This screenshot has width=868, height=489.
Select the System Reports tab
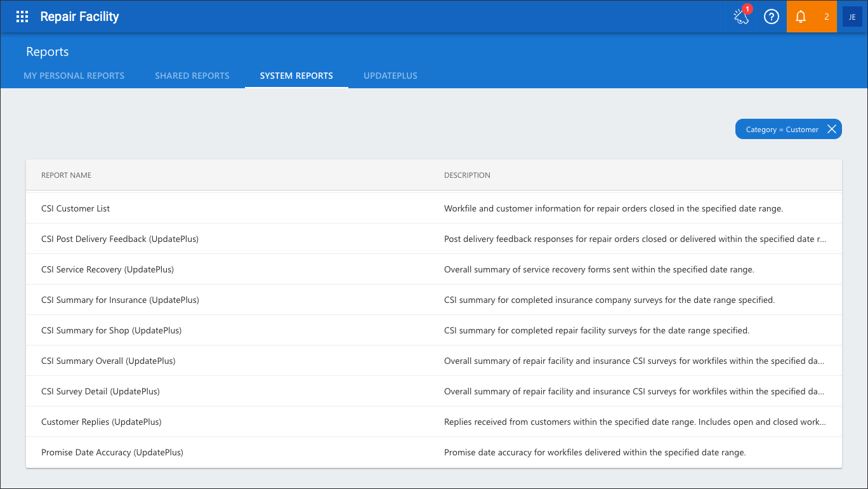point(296,76)
